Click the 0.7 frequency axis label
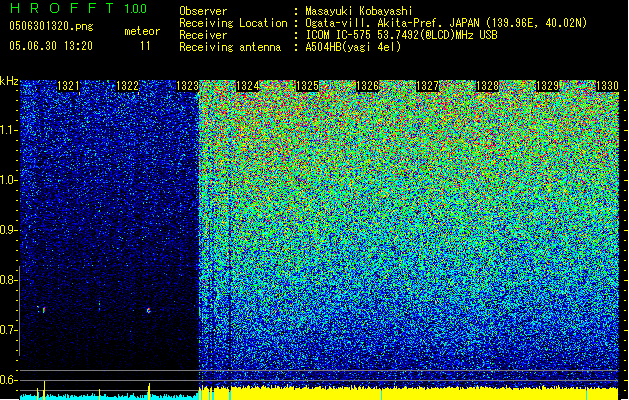This screenshot has width=629, height=400. [x=8, y=330]
